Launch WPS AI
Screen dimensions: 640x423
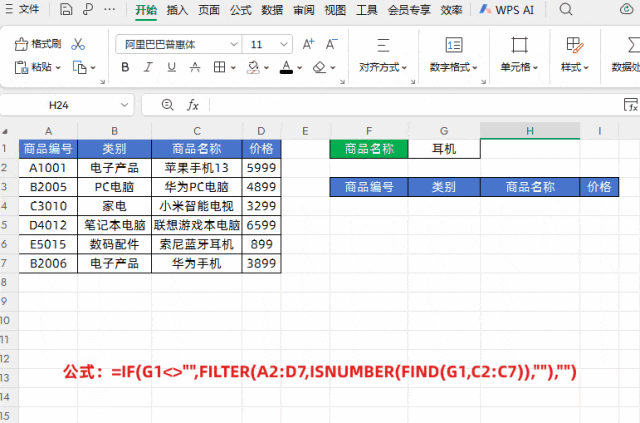(x=507, y=10)
